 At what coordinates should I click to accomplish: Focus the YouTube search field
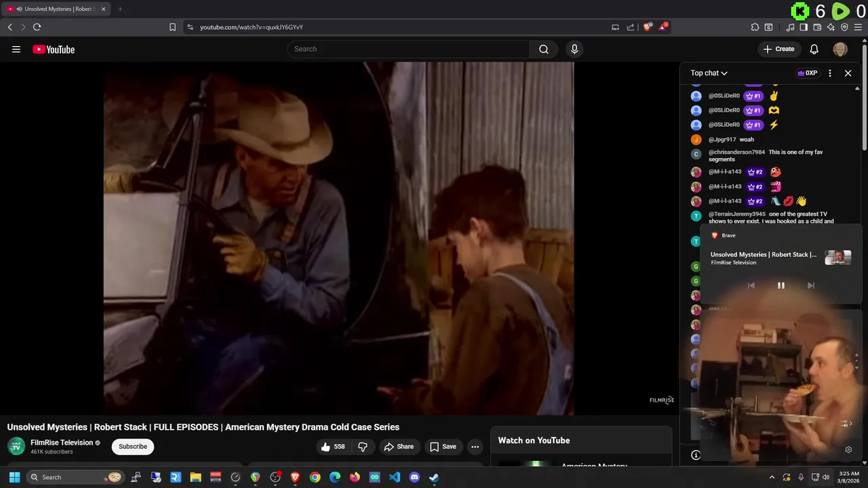pos(409,49)
